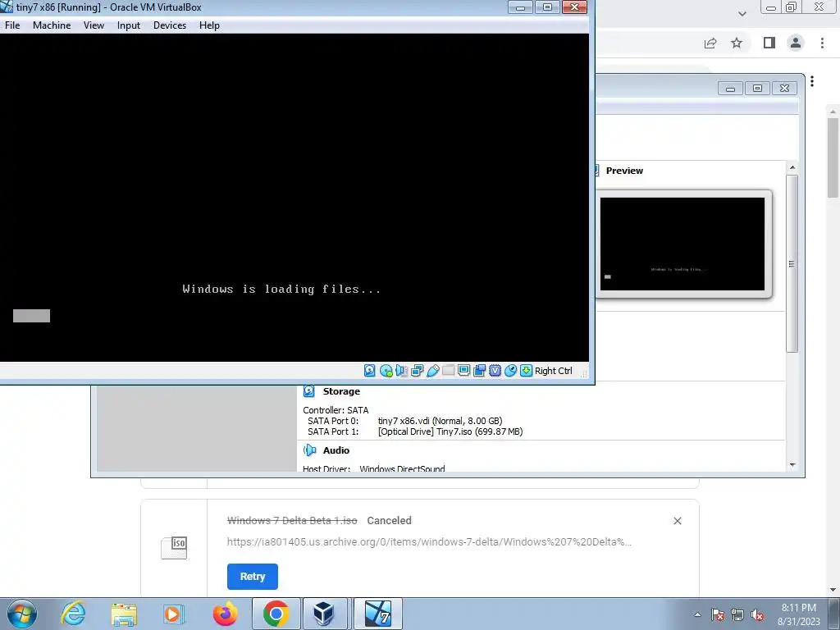This screenshot has width=840, height=630.
Task: Select the Tiny7.iso optical drive entry
Action: point(450,431)
